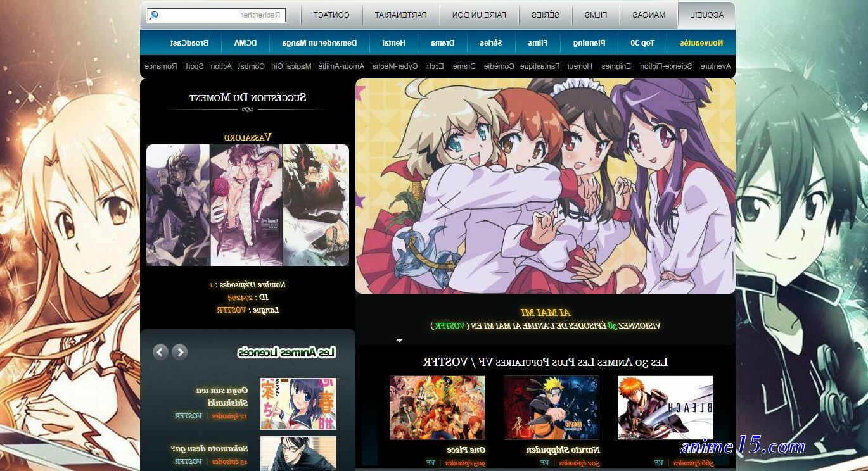Select the Drame genre link

(x=464, y=66)
